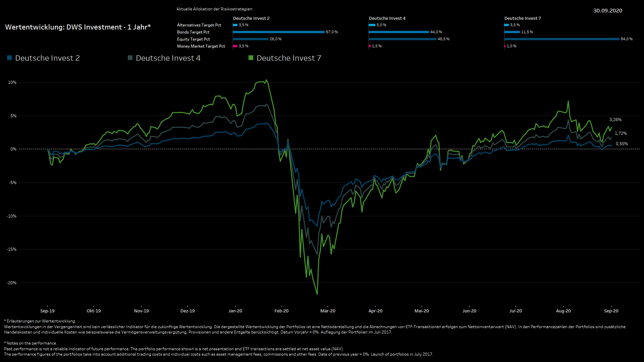
Task: Select the Deutsche Invest 2 legend label
Action: point(47,58)
